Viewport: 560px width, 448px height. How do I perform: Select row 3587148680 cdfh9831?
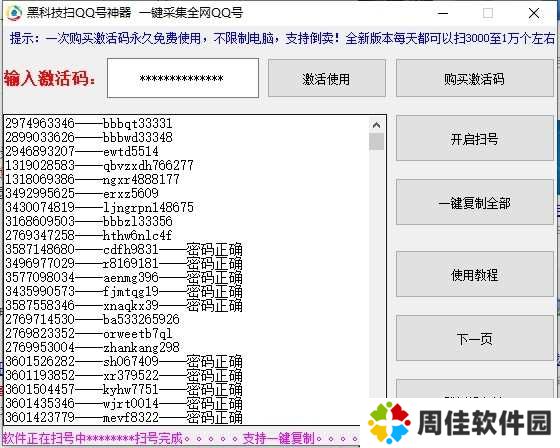click(124, 249)
